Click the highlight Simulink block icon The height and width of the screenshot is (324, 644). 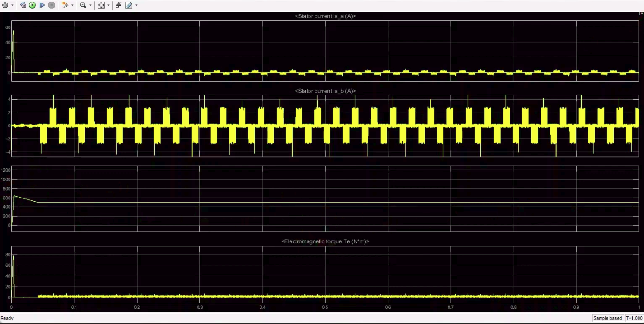[65, 5]
